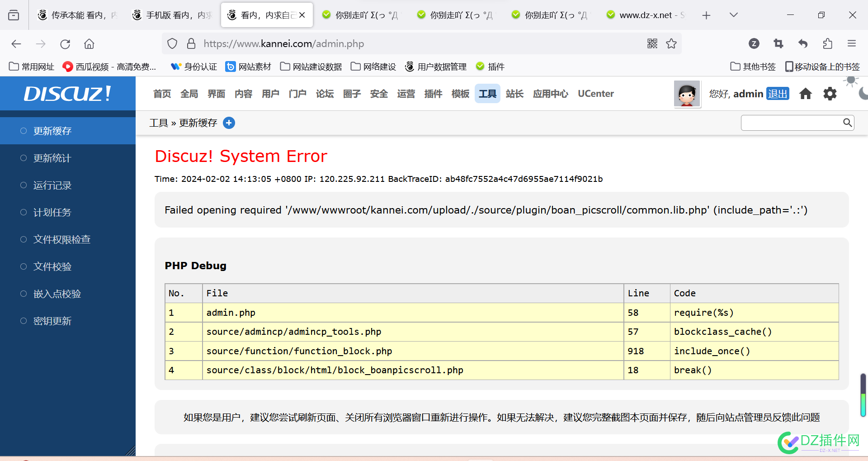This screenshot has width=868, height=461.
Task: Open the 内容 menu
Action: (244, 94)
